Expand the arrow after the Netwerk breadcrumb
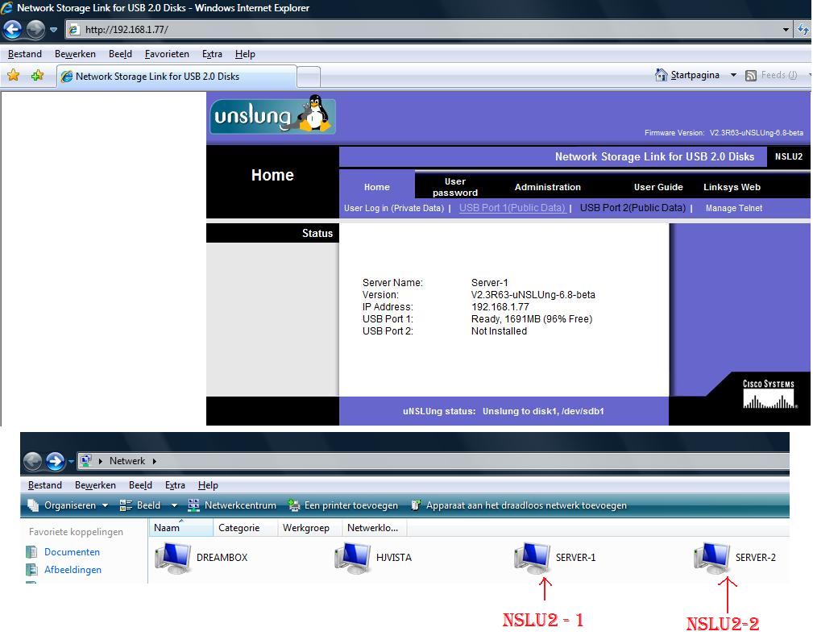This screenshot has height=644, width=813. 154,461
